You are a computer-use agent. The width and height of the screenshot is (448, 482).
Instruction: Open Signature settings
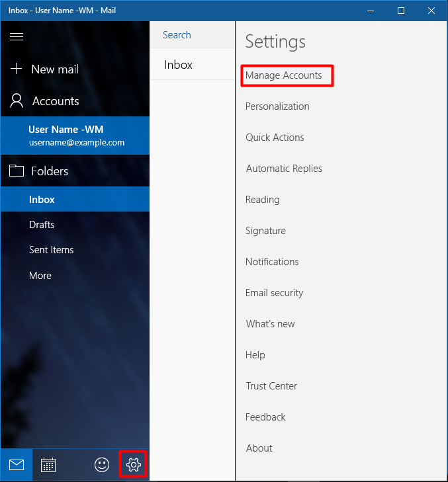265,231
